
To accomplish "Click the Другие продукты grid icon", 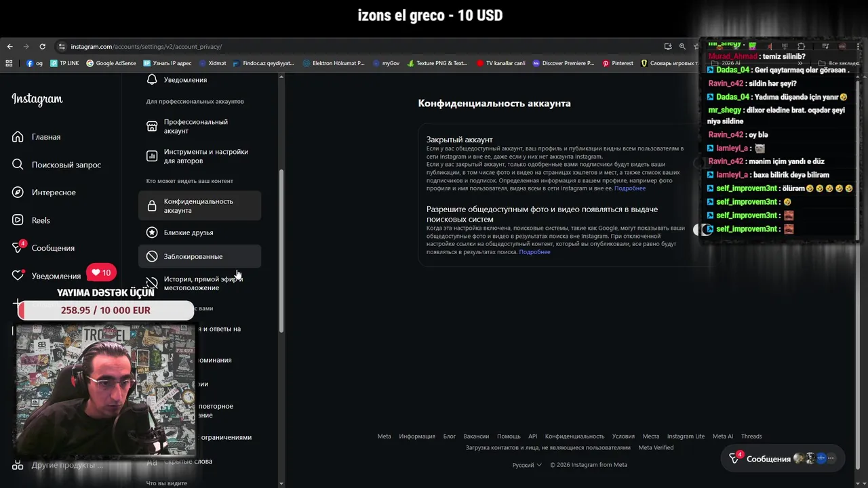I will point(18,465).
